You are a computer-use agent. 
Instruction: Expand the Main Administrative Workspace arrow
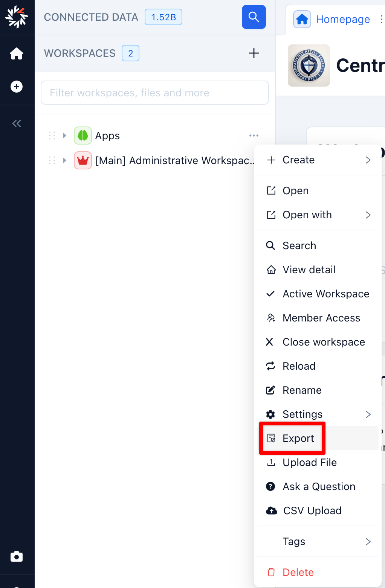64,160
